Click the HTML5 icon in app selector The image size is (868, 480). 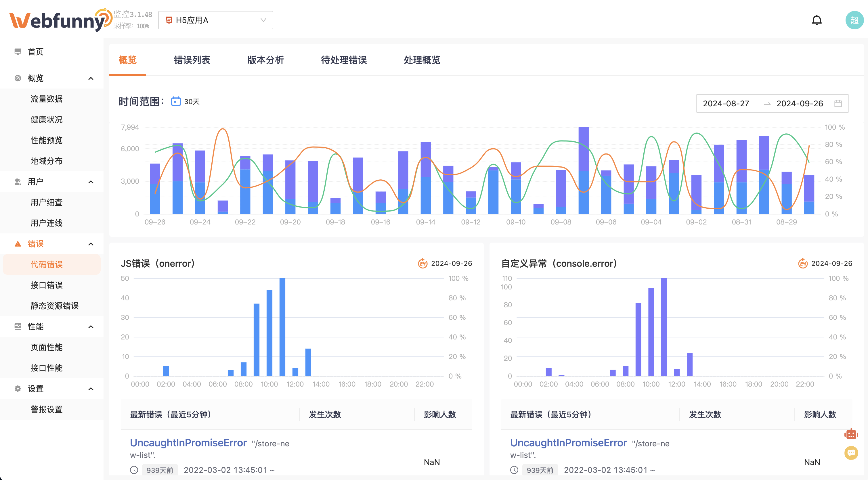(169, 20)
